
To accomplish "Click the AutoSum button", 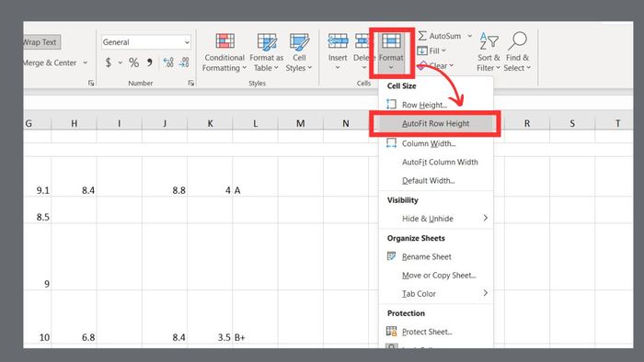I will pyautogui.click(x=440, y=36).
